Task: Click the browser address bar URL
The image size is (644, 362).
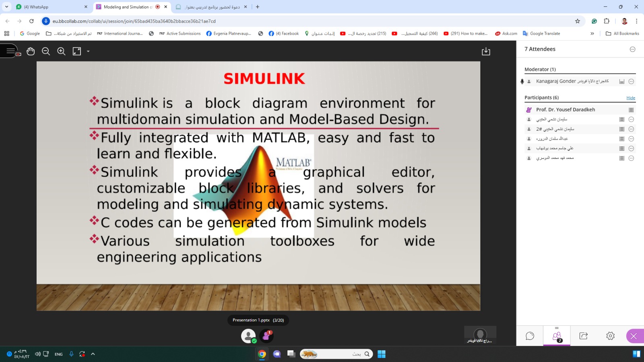Action: [x=134, y=21]
